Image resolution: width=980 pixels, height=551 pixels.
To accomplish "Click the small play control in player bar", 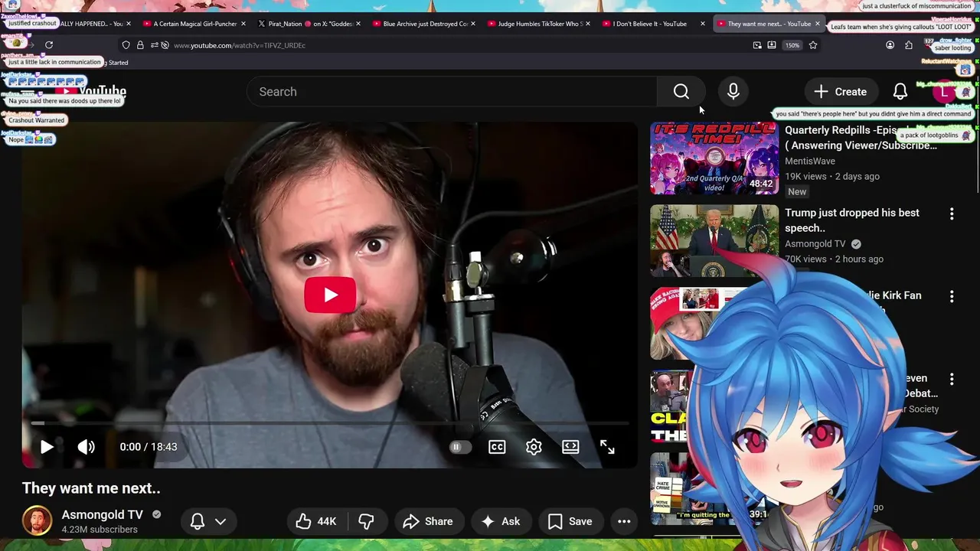I will click(x=47, y=447).
